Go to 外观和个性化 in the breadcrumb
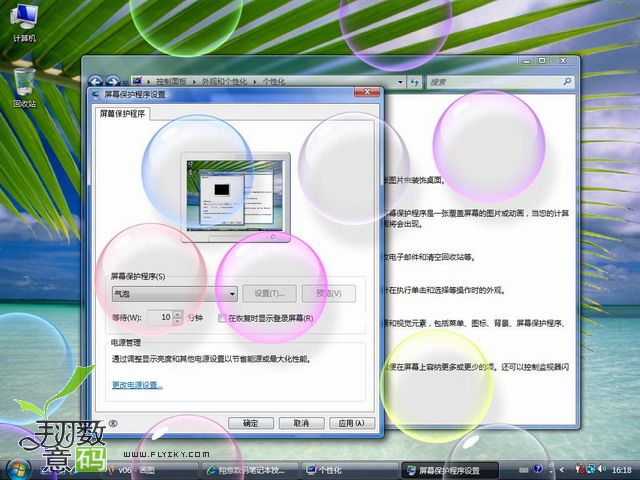Image resolution: width=640 pixels, height=480 pixels. pos(224,82)
